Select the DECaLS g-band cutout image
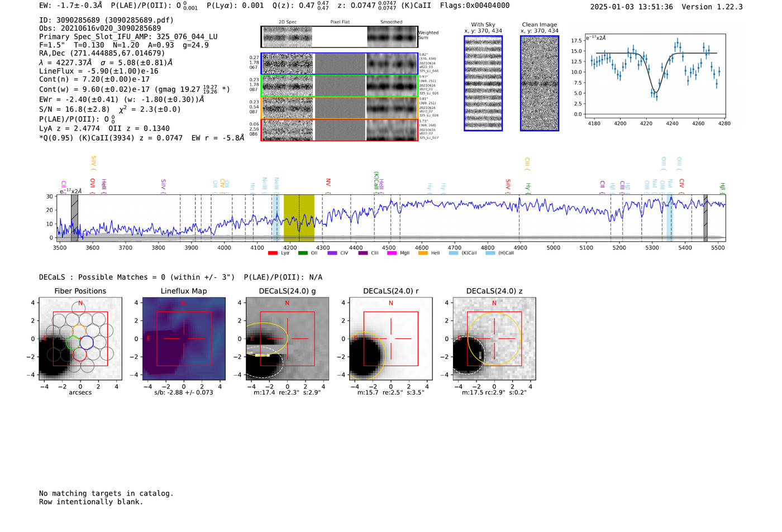This screenshot has width=782, height=532. coord(287,339)
